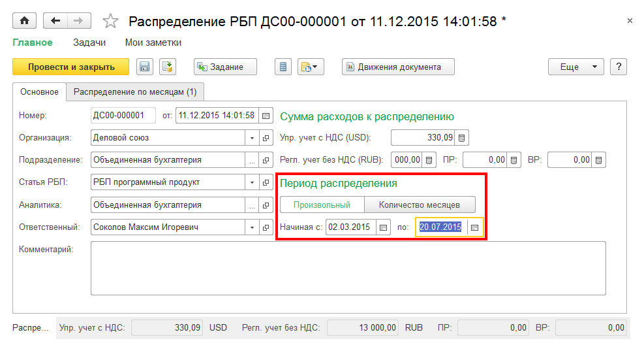Click the post document icon
Viewport: 644px width, 345px height.
(x=168, y=67)
